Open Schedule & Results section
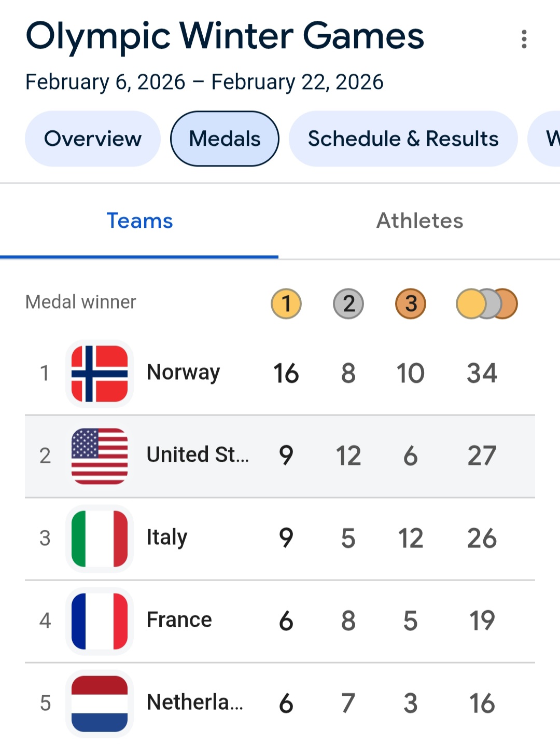The image size is (560, 744). [x=403, y=139]
